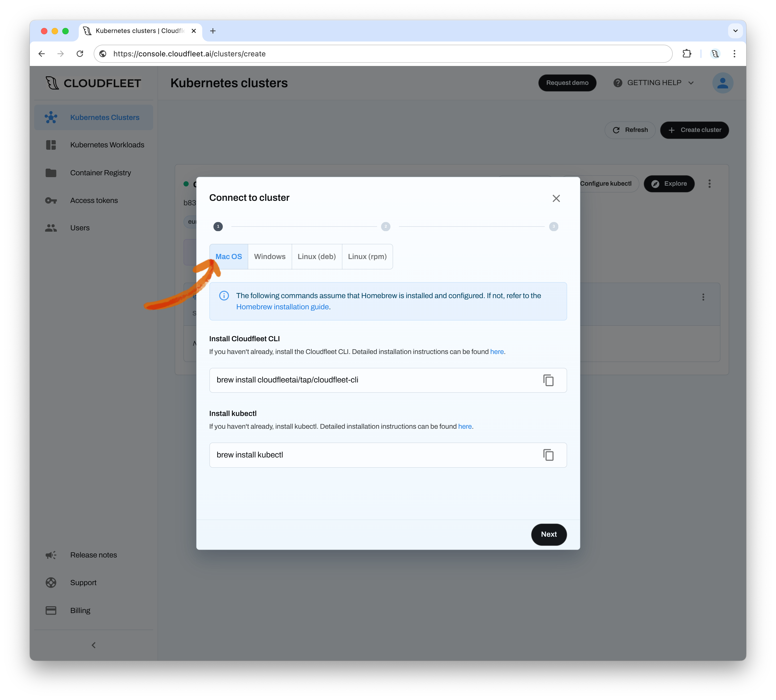776x700 pixels.
Task: Open the Users page
Action: point(93,228)
